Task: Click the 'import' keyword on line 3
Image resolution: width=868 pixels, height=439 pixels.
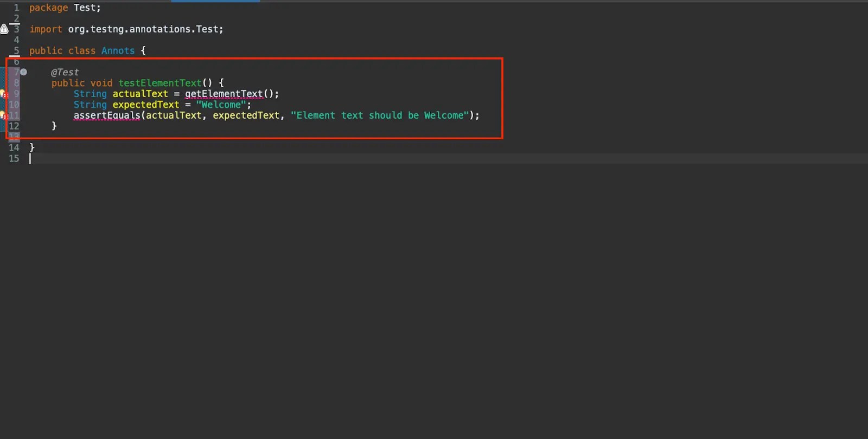Action: point(46,29)
